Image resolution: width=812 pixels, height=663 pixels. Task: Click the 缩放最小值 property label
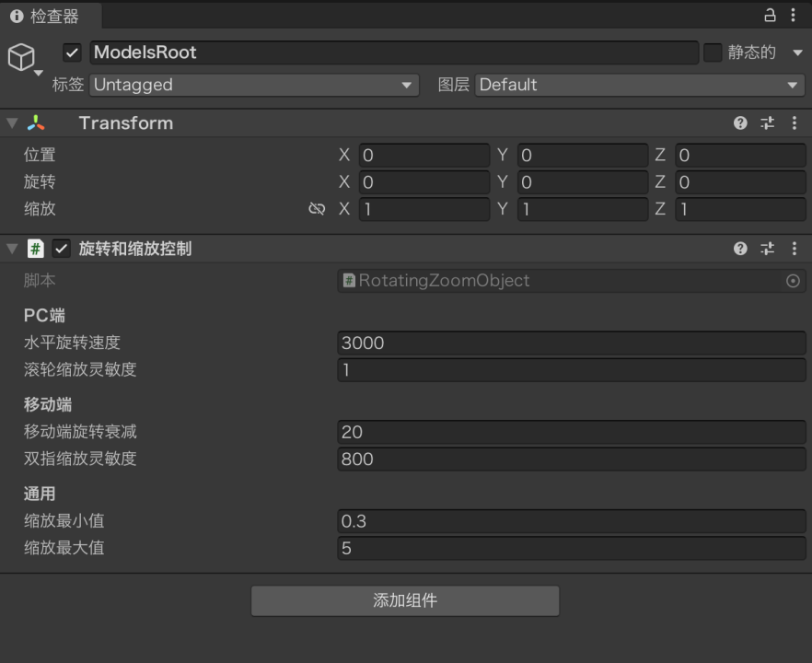pyautogui.click(x=64, y=520)
